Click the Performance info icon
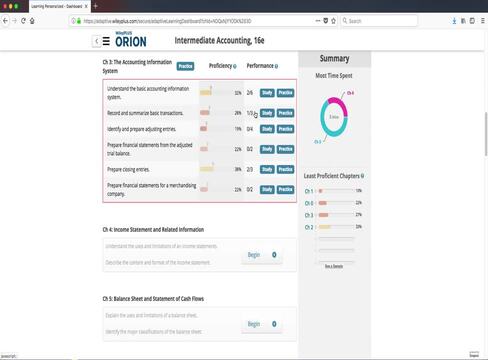Image resolution: width=488 pixels, height=360 pixels. click(276, 66)
